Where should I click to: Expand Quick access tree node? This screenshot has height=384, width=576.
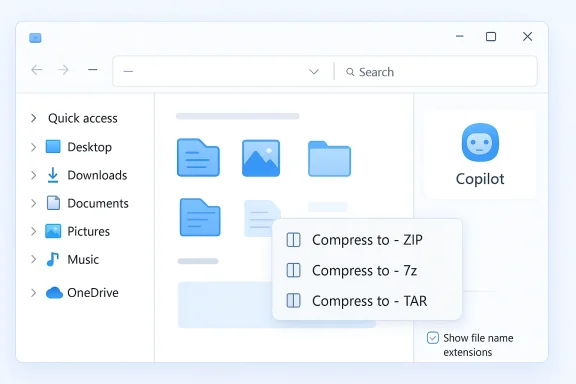pyautogui.click(x=33, y=118)
